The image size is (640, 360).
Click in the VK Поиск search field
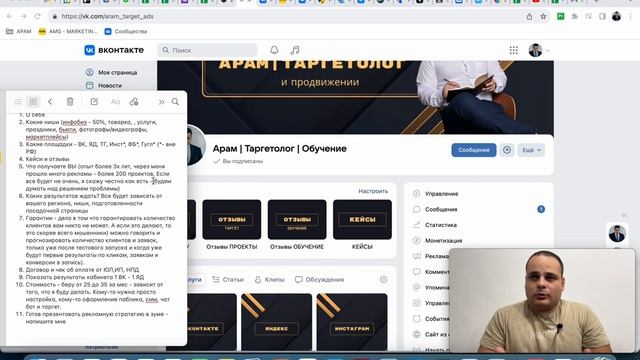(x=207, y=50)
